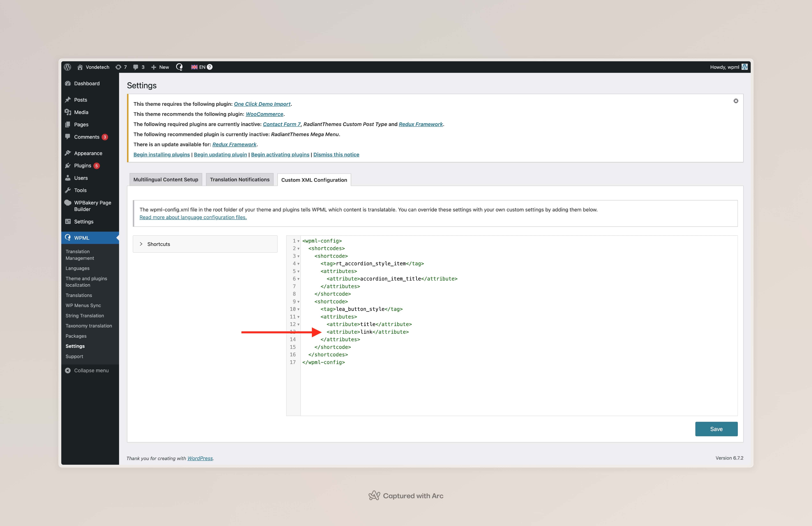Click the rt_accordion_style_item tag line
The image size is (812, 526).
[372, 264]
